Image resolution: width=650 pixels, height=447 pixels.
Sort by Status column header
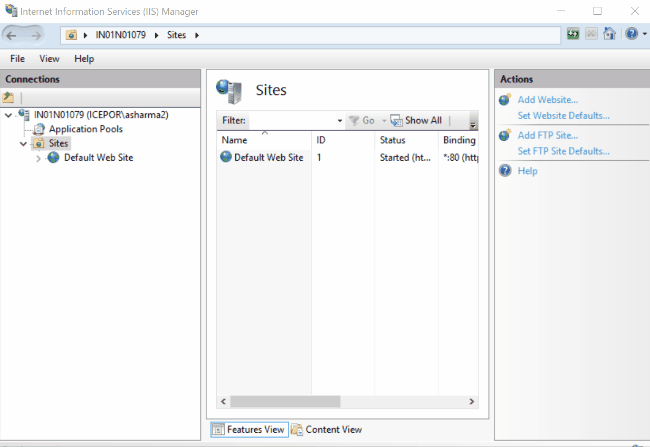point(406,140)
